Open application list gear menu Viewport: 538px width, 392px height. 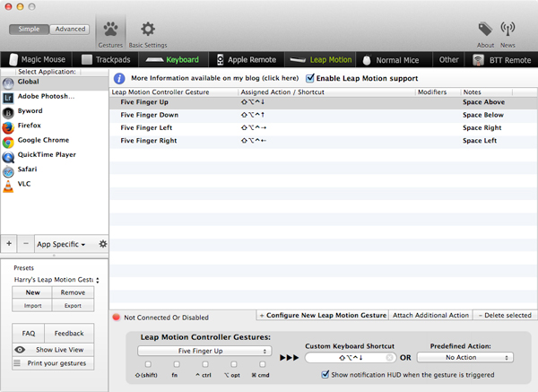click(102, 244)
